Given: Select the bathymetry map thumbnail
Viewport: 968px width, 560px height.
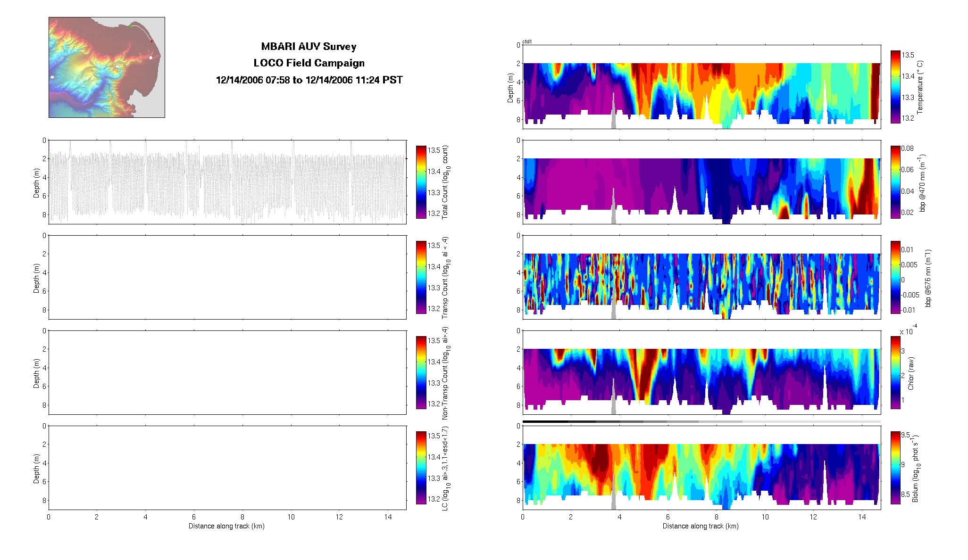Looking at the screenshot, I should (107, 67).
